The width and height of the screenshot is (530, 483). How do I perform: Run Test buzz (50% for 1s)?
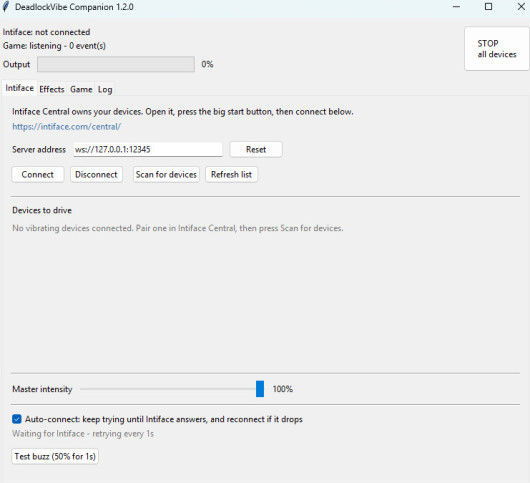tap(55, 456)
